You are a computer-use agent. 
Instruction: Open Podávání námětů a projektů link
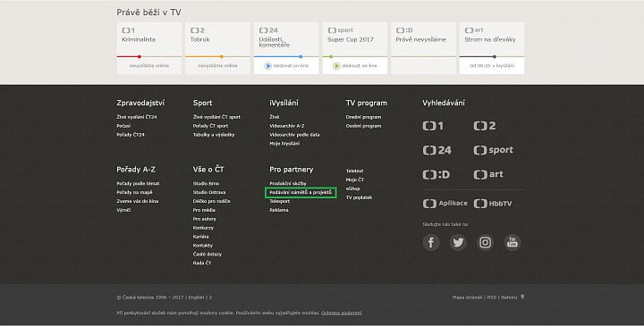pyautogui.click(x=301, y=192)
